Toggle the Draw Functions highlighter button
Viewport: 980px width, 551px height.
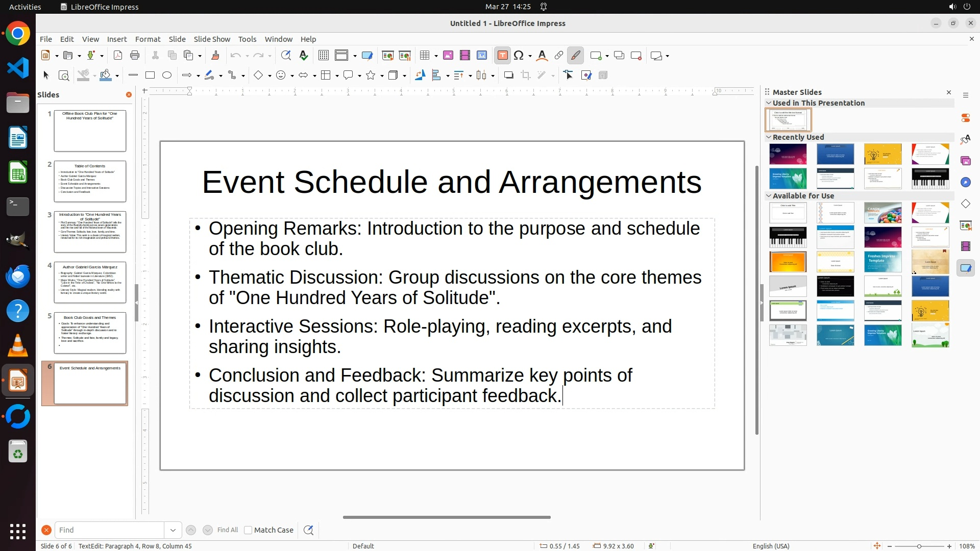[x=575, y=56]
